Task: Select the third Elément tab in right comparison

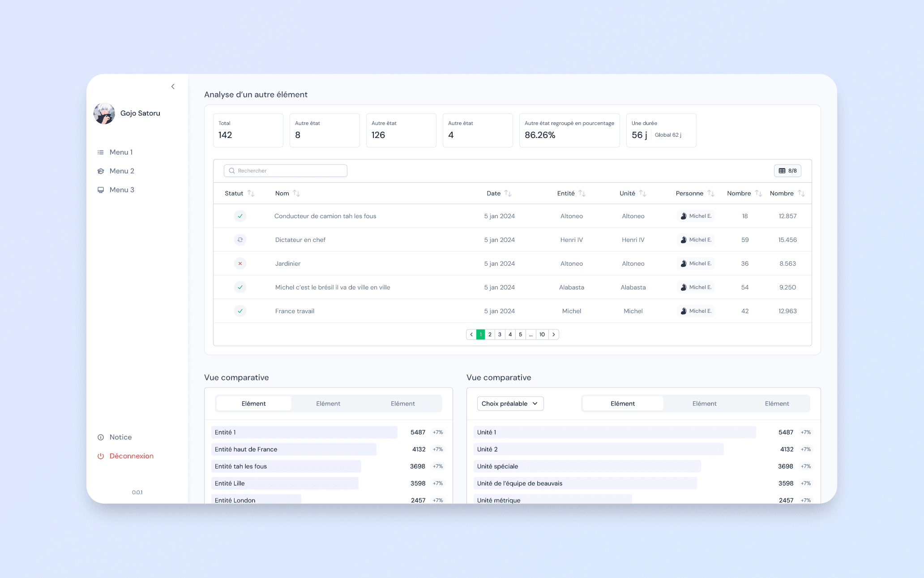Action: [x=777, y=404]
